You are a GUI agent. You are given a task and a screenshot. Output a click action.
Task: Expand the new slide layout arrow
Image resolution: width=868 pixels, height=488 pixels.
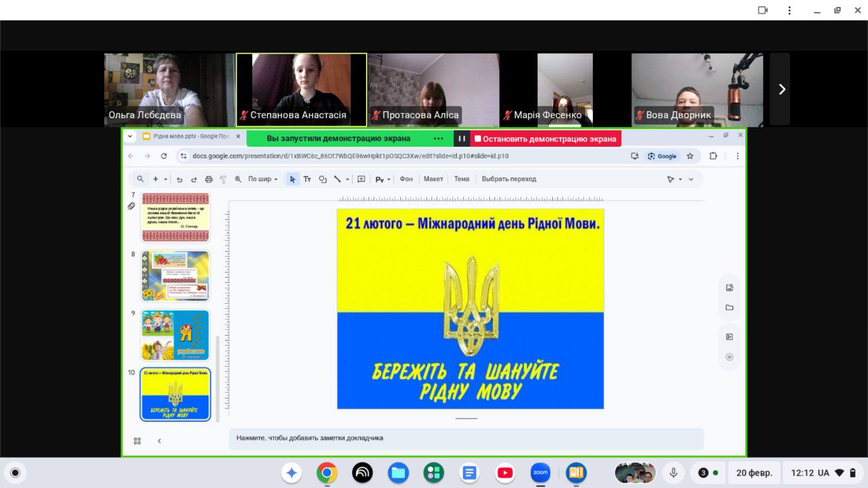coord(165,179)
